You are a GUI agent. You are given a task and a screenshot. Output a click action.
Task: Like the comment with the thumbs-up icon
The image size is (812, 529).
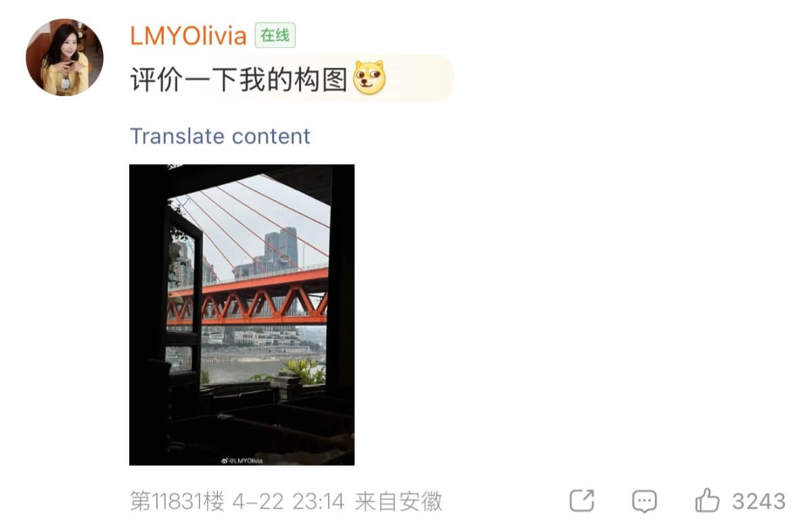click(x=707, y=501)
